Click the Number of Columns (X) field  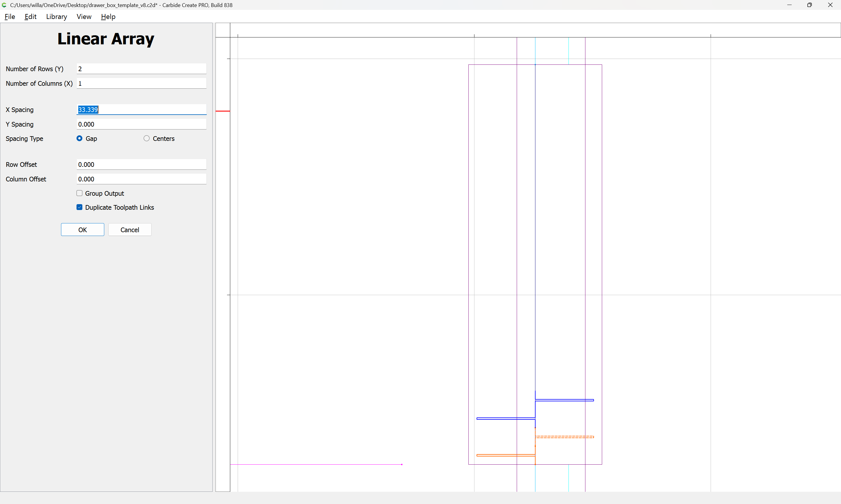click(x=141, y=83)
